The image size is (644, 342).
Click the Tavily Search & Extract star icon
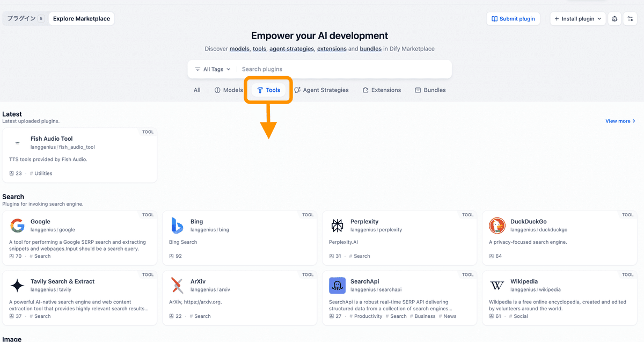[17, 285]
